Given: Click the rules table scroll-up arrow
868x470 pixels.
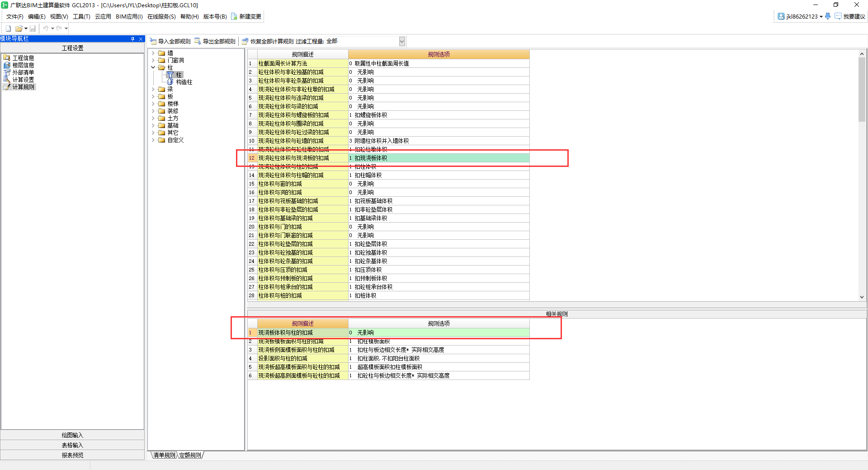Looking at the screenshot, I should pyautogui.click(x=862, y=53).
